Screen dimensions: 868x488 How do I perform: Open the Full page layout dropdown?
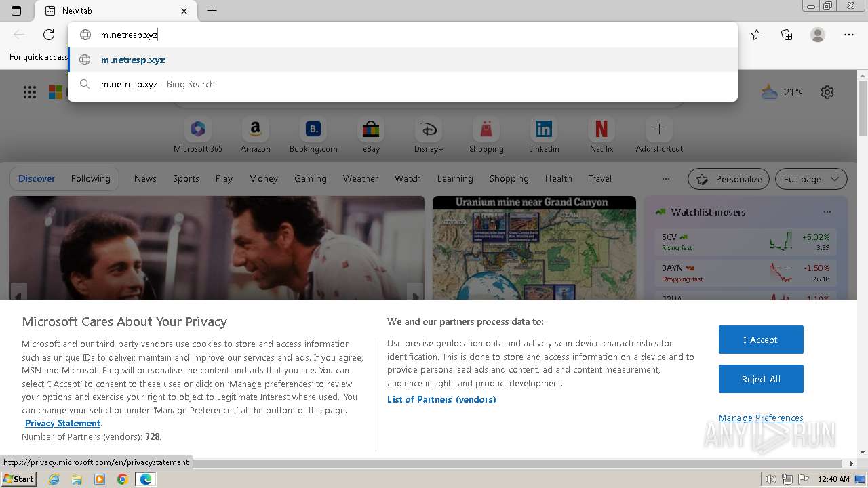[x=812, y=179]
